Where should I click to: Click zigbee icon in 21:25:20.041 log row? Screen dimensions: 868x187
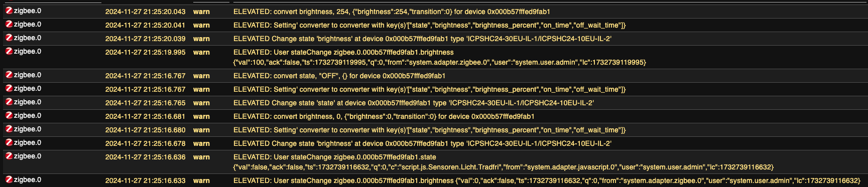(9, 24)
